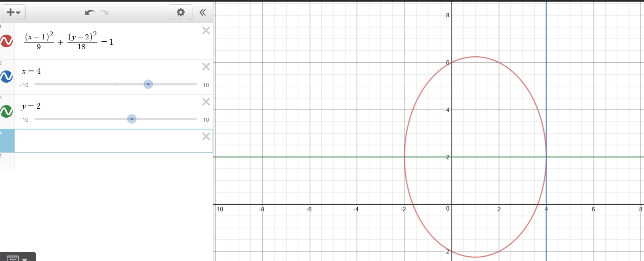Screen dimensions: 644x261
Task: Click the Undo arrow
Action: pyautogui.click(x=90, y=13)
